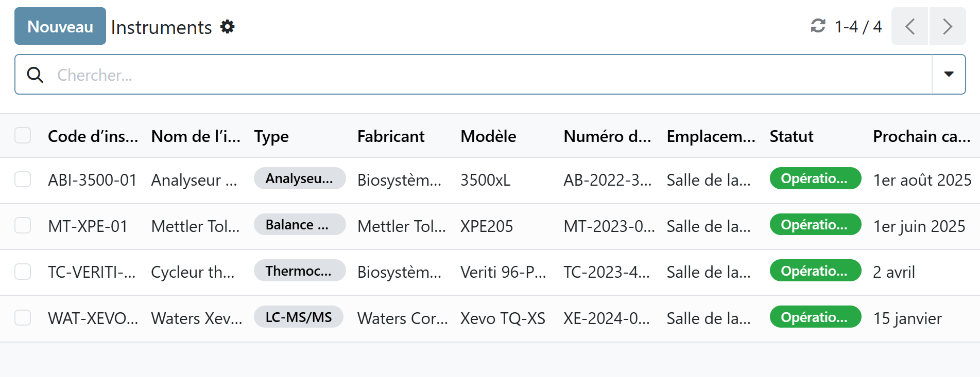980x377 pixels.
Task: Open the Instruments gear settings menu
Action: (227, 27)
